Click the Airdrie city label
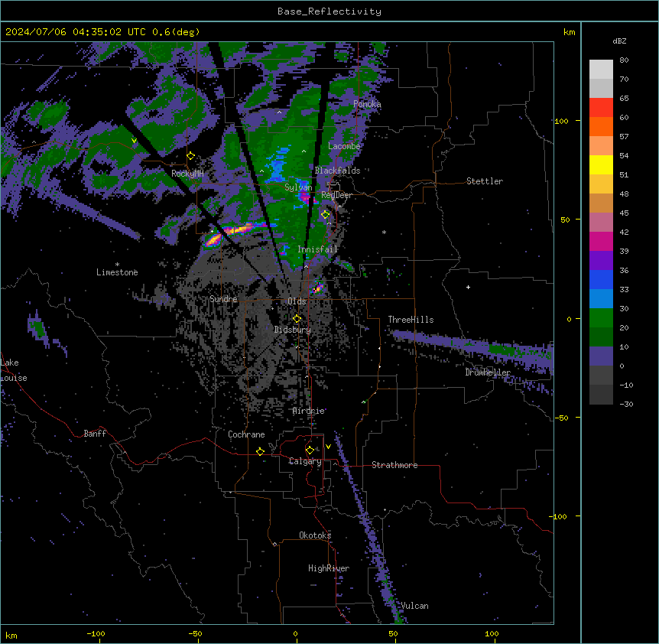This screenshot has width=659, height=644. click(x=309, y=411)
